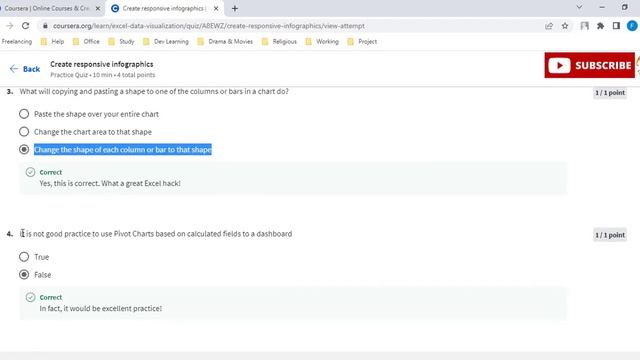Viewport: 640px width, 360px height.
Task: Close the Coursera Online Courses tab
Action: pos(98,8)
